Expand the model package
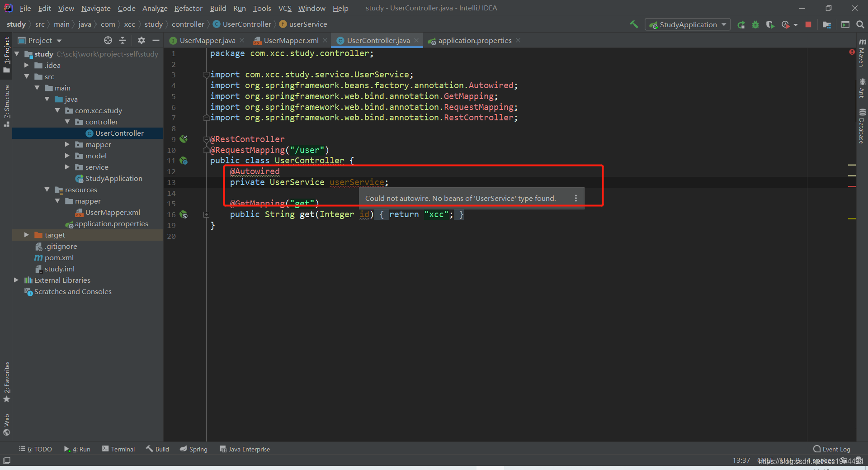The image size is (868, 470). click(67, 156)
